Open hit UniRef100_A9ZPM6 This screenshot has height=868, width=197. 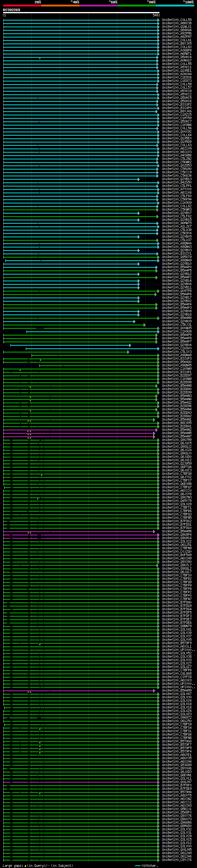[x=177, y=33]
